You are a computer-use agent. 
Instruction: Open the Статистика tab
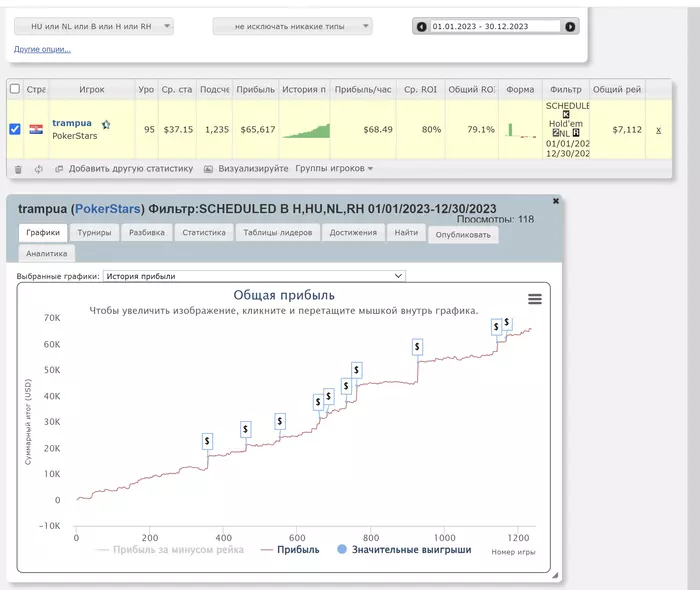tap(202, 232)
